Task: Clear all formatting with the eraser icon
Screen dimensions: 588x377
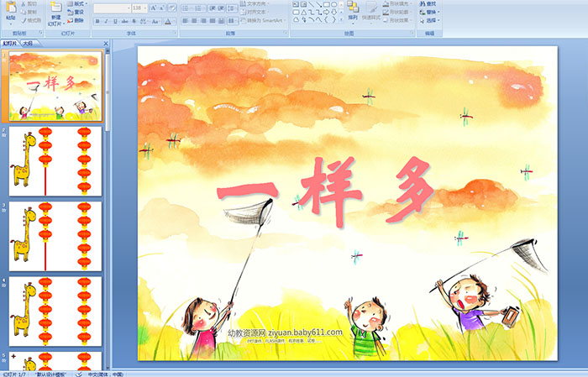Action: 172,8
